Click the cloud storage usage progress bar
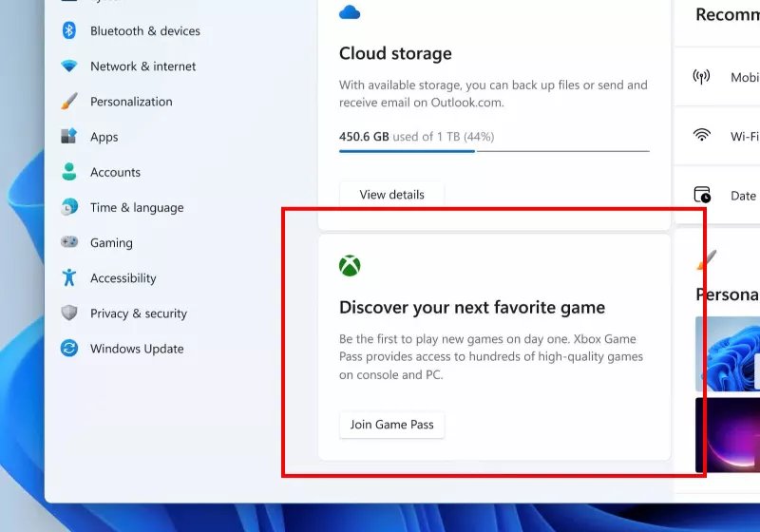The width and height of the screenshot is (760, 532). pos(494,151)
